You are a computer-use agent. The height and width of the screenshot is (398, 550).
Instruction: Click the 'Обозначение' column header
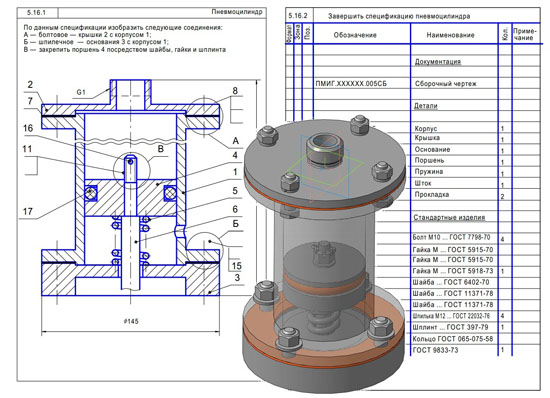355,35
